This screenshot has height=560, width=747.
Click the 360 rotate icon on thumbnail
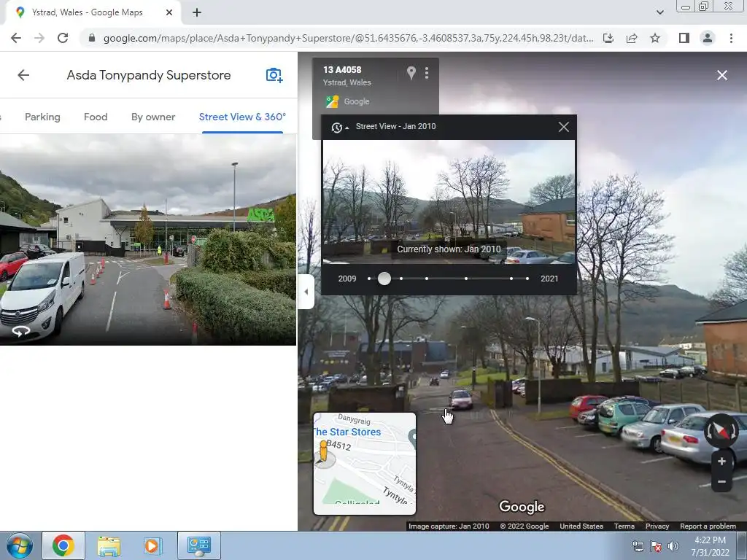coord(21,331)
